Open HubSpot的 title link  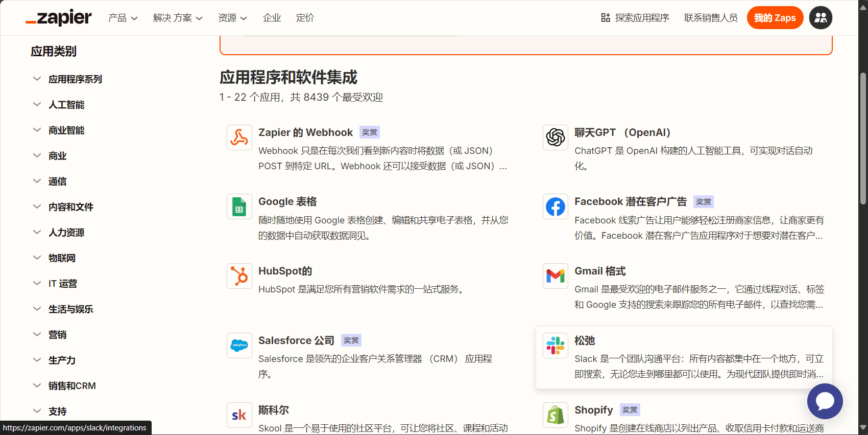point(285,271)
